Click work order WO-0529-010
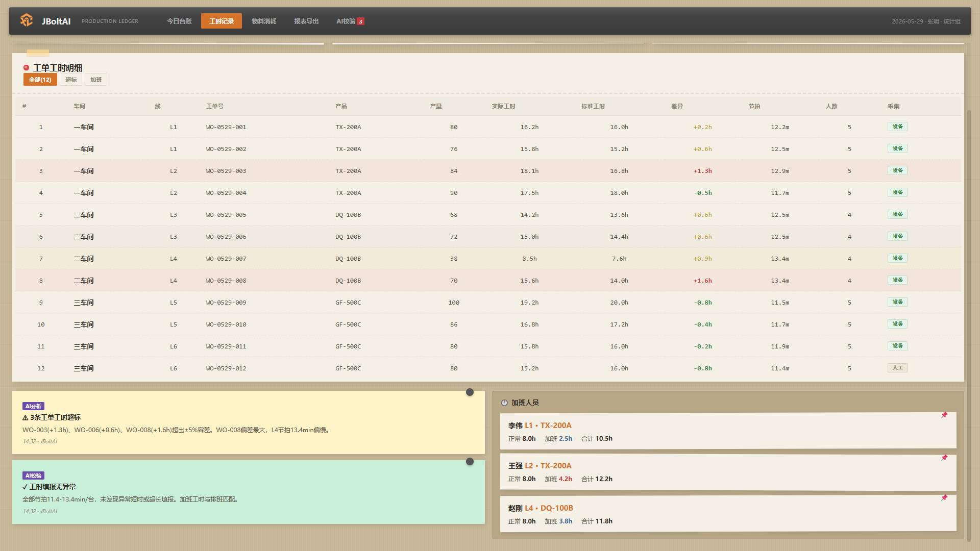 [x=226, y=324]
